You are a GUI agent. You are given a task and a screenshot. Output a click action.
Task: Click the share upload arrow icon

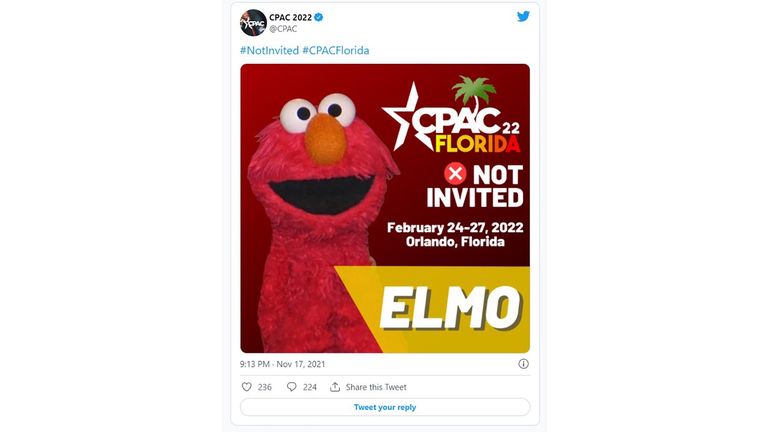click(x=335, y=387)
